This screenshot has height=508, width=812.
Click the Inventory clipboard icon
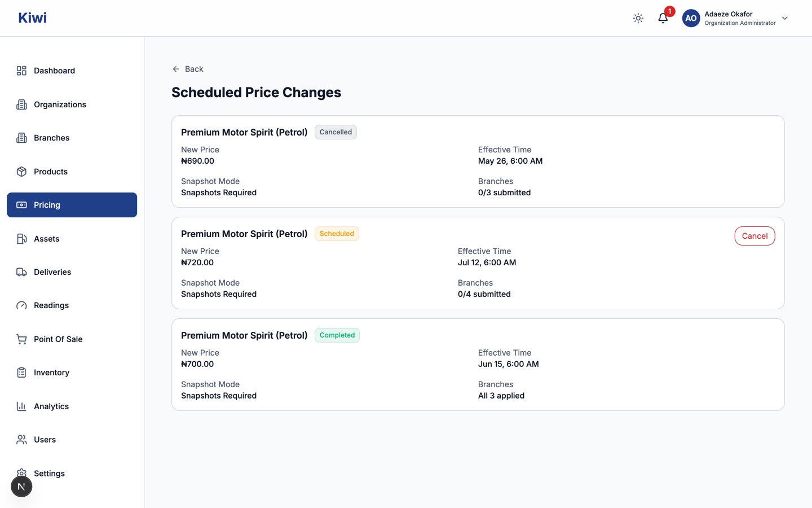(21, 373)
